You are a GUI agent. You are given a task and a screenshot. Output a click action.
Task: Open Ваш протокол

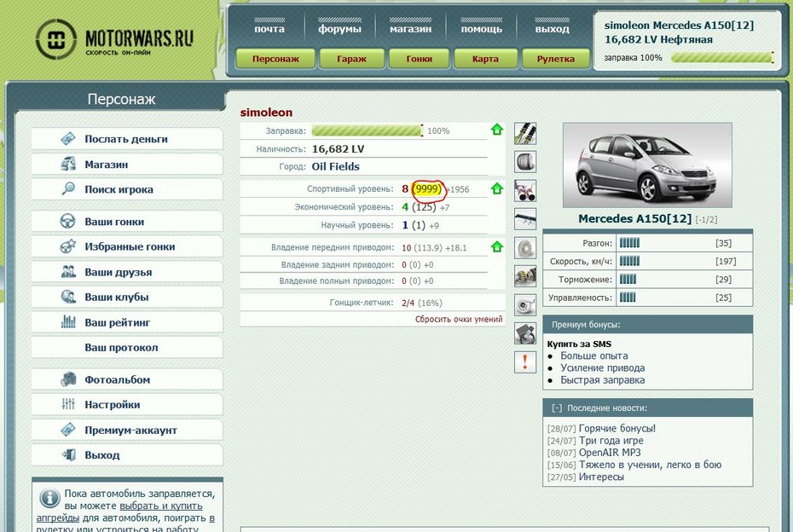127,348
